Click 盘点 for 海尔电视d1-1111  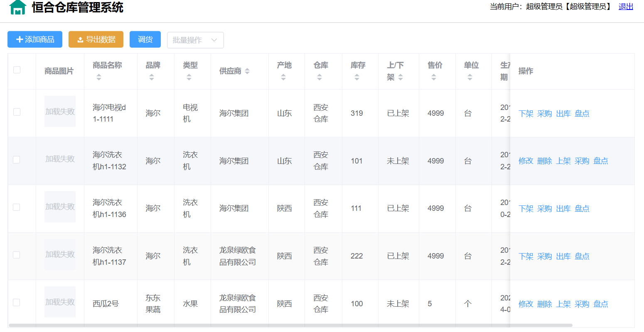pyautogui.click(x=582, y=114)
